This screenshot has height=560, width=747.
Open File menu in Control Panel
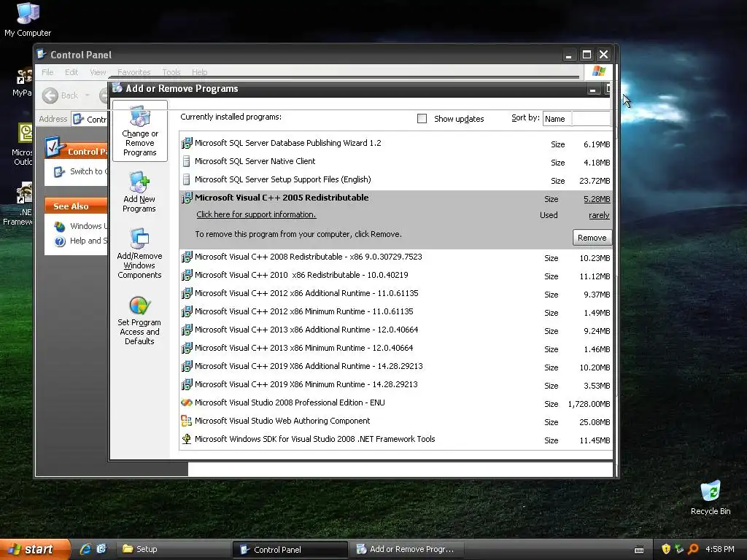[47, 72]
